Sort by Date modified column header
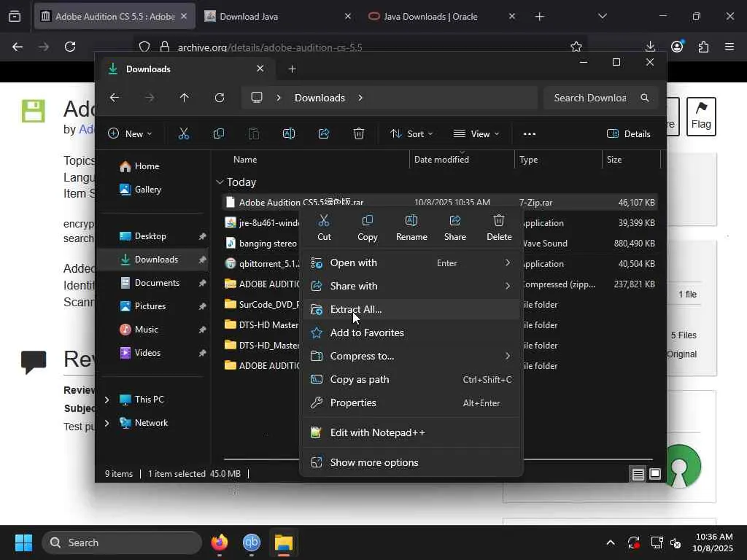This screenshot has width=747, height=560. [x=441, y=160]
